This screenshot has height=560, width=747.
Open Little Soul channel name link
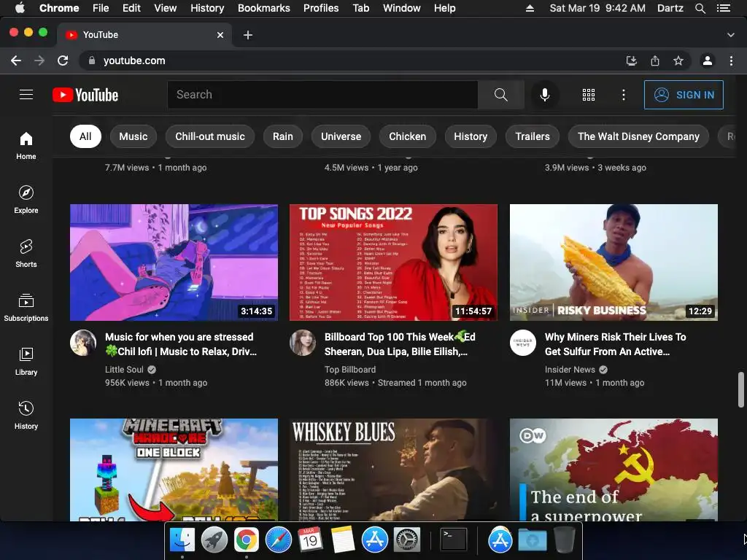pos(124,370)
